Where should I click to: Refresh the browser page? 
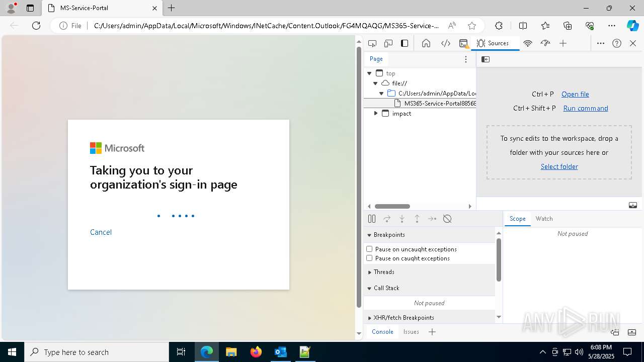click(36, 26)
